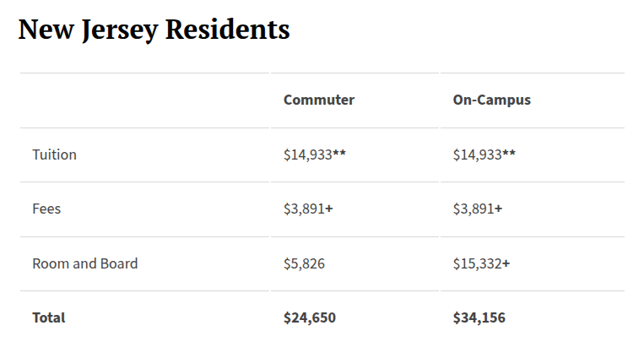644x358 pixels.
Task: Click the Fees row label
Action: (46, 209)
